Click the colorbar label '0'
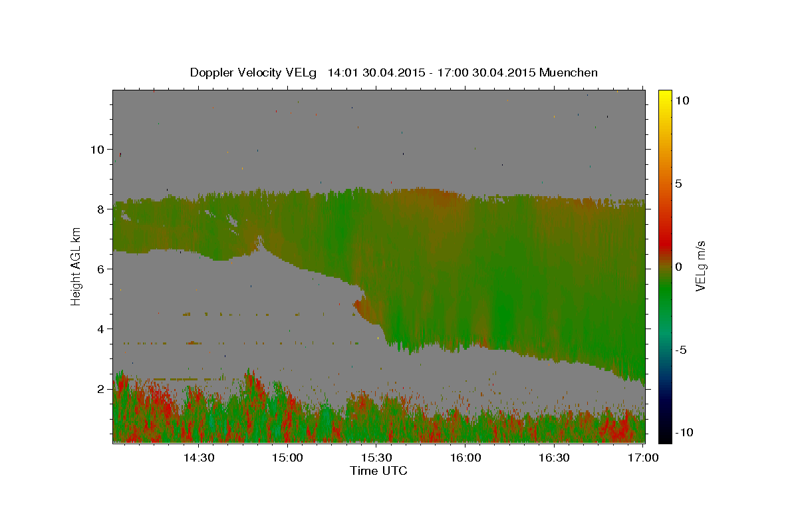This screenshot has height=532, width=798. pos(678,267)
